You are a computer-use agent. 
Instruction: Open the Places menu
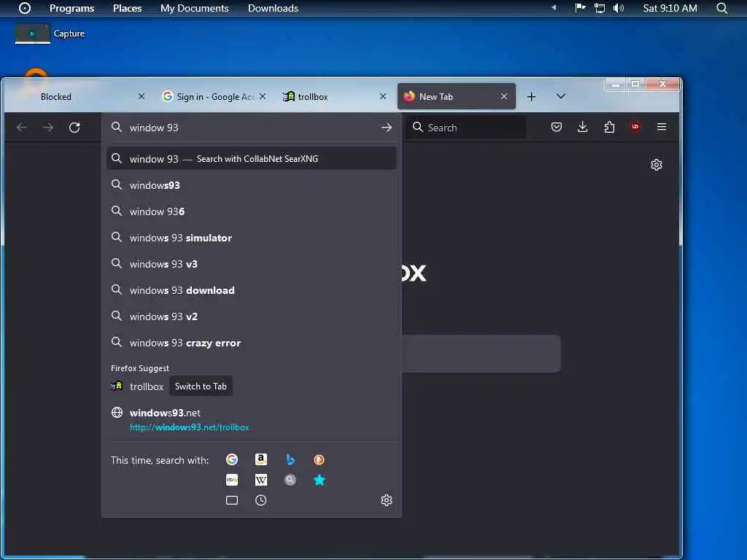coord(127,8)
